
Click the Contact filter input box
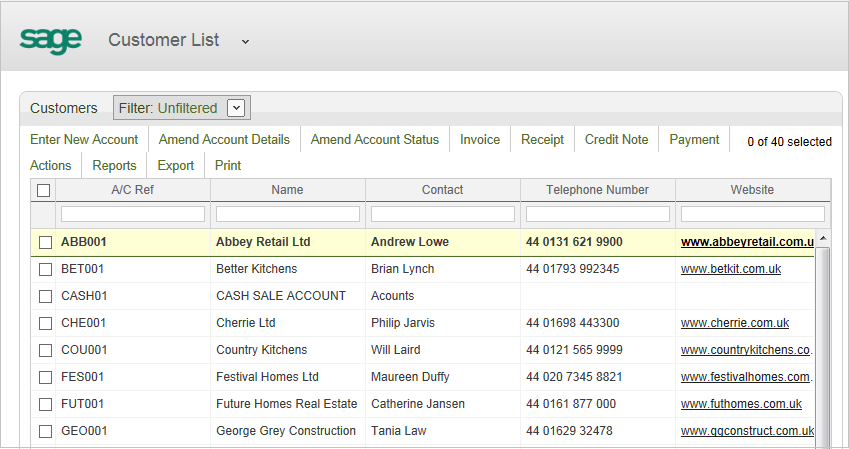click(x=442, y=214)
